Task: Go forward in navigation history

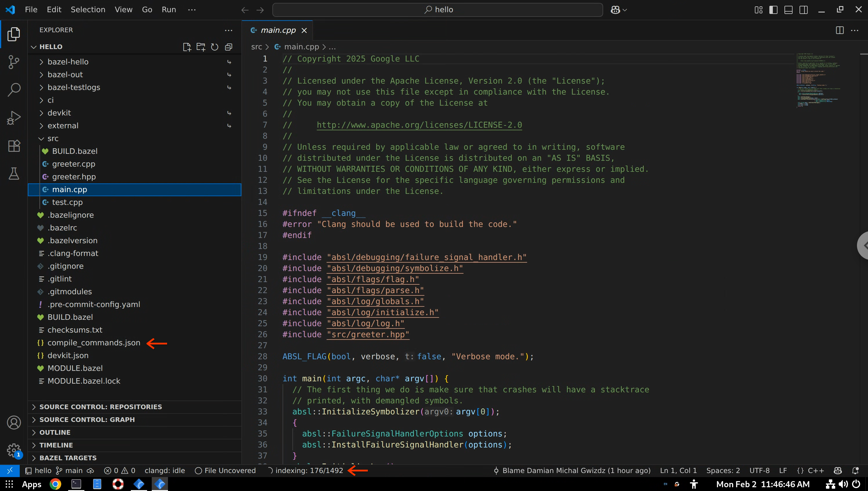Action: point(260,10)
